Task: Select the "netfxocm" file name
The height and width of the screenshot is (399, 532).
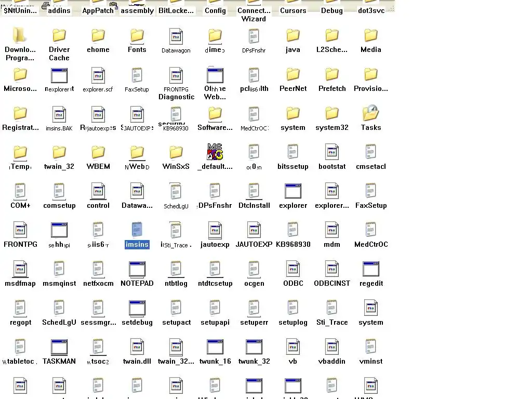Action: click(98, 283)
